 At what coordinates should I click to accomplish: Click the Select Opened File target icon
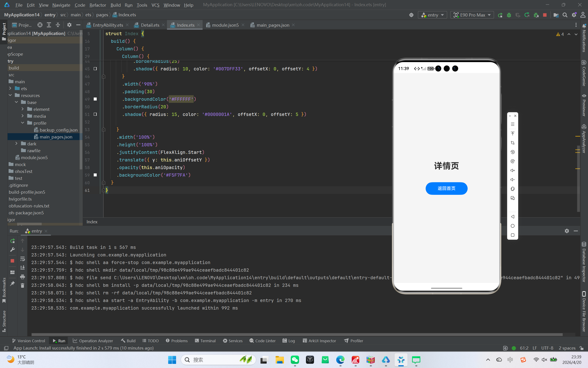tap(40, 25)
